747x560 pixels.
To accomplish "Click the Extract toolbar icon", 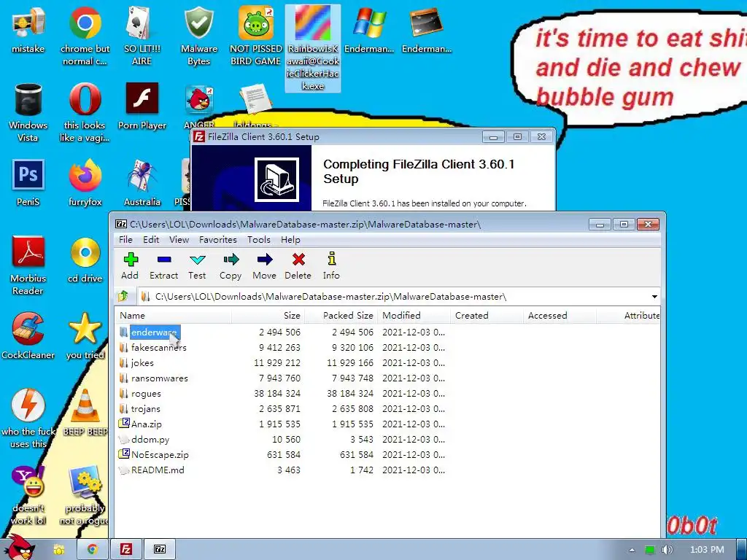I will (164, 265).
